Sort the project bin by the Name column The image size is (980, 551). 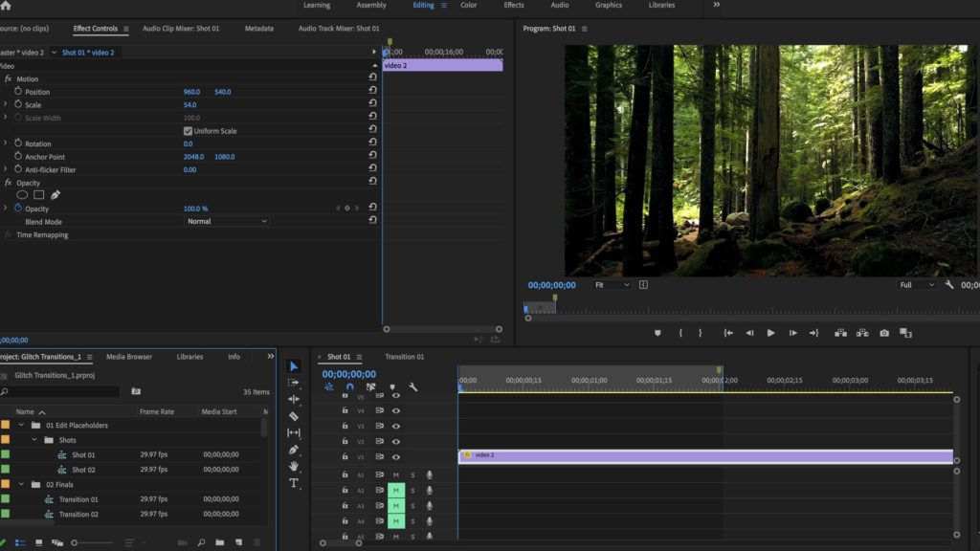coord(25,411)
